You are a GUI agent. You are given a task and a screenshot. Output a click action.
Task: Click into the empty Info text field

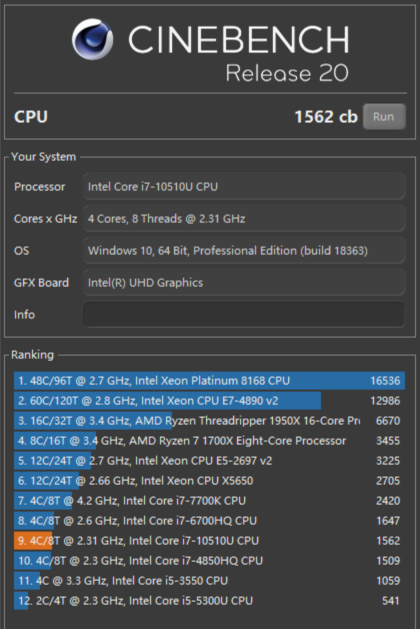point(244,314)
